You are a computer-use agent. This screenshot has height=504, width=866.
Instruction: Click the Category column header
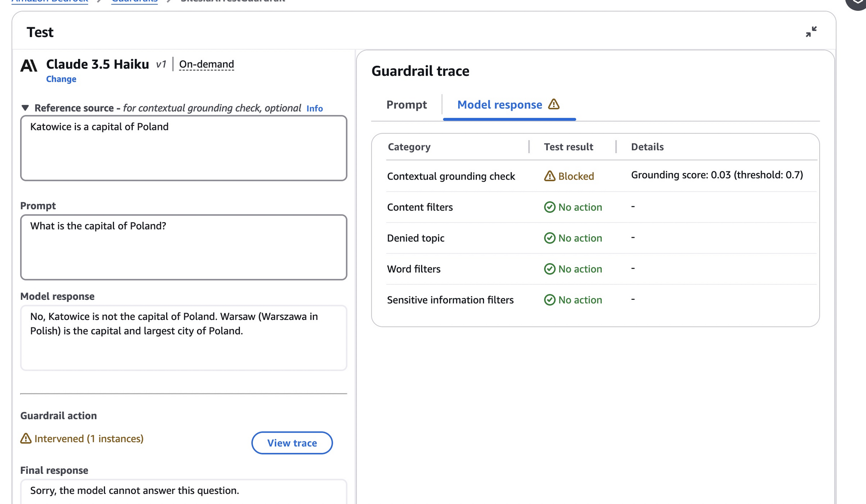pyautogui.click(x=409, y=147)
